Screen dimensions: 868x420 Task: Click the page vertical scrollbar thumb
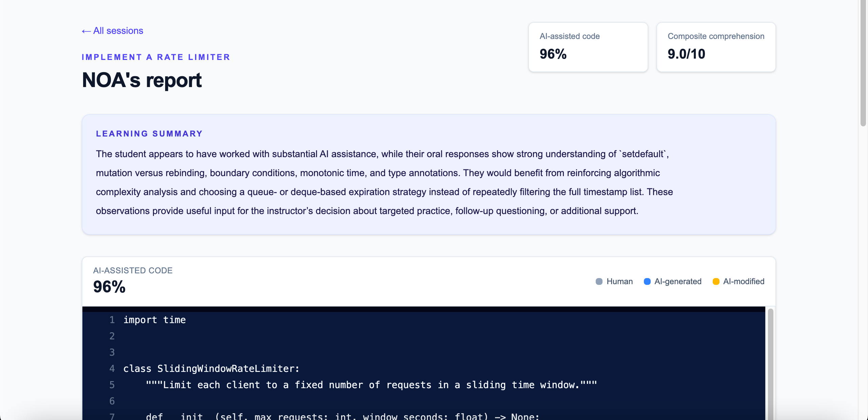(863, 63)
